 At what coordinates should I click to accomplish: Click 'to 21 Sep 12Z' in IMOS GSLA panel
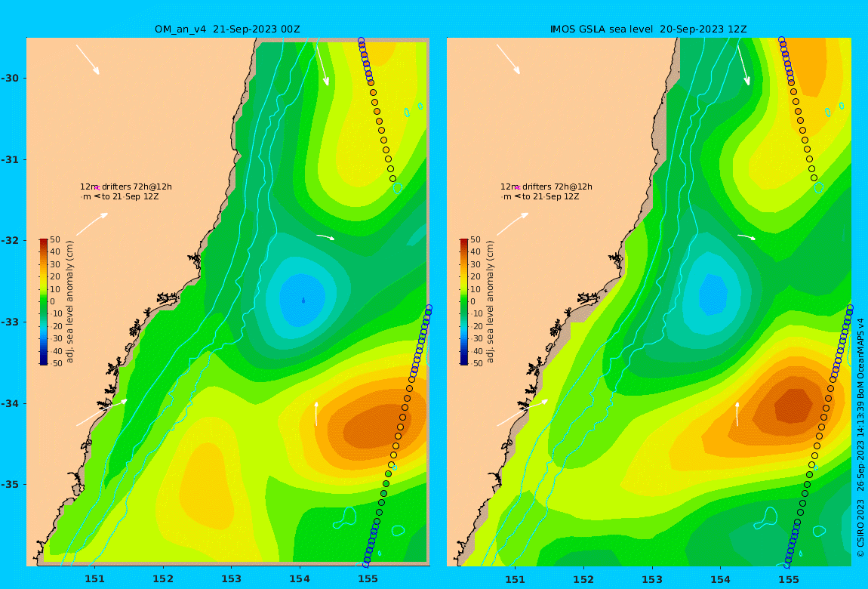551,196
